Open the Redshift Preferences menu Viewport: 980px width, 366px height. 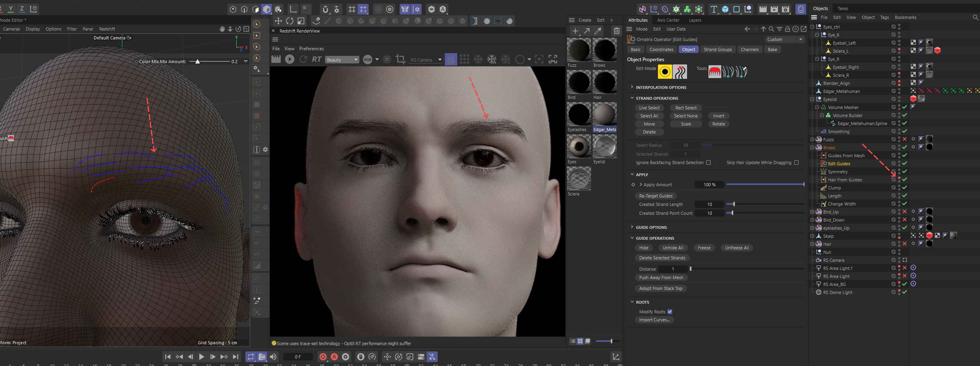click(311, 49)
